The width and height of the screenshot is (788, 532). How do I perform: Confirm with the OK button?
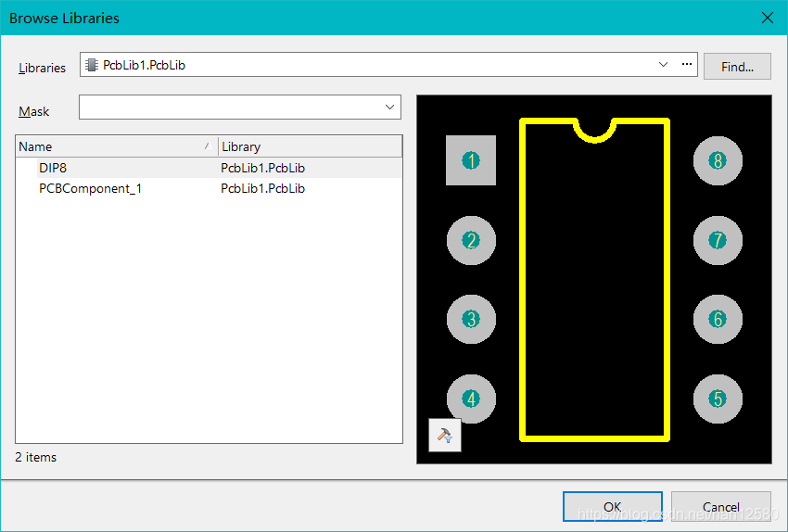[612, 506]
